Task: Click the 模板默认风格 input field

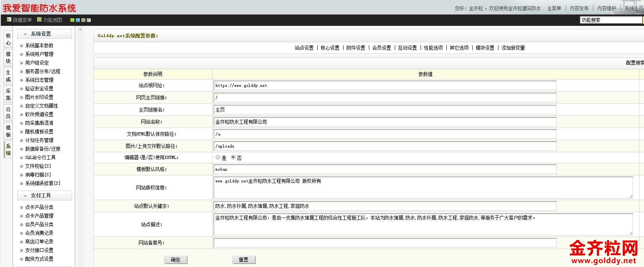Action: [385, 169]
